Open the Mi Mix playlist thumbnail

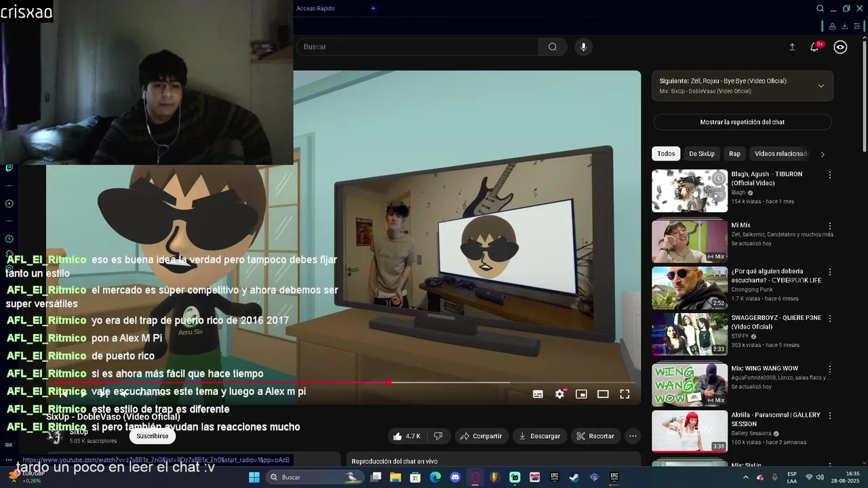[690, 241]
